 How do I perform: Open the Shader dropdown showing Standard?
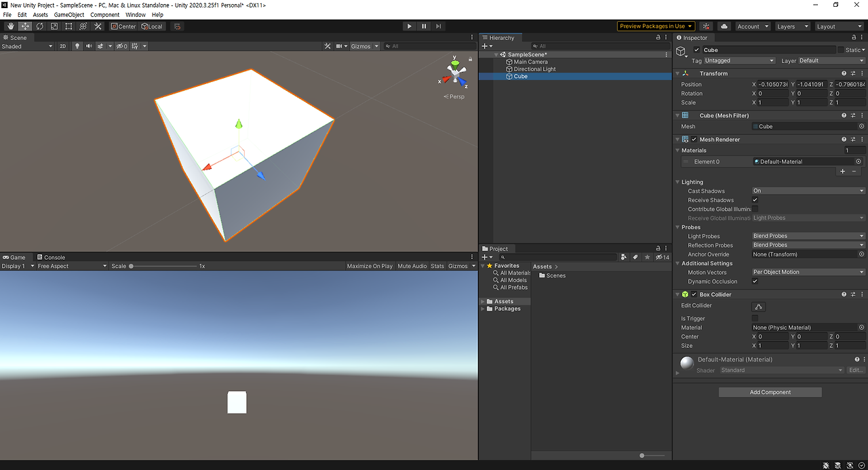point(780,370)
